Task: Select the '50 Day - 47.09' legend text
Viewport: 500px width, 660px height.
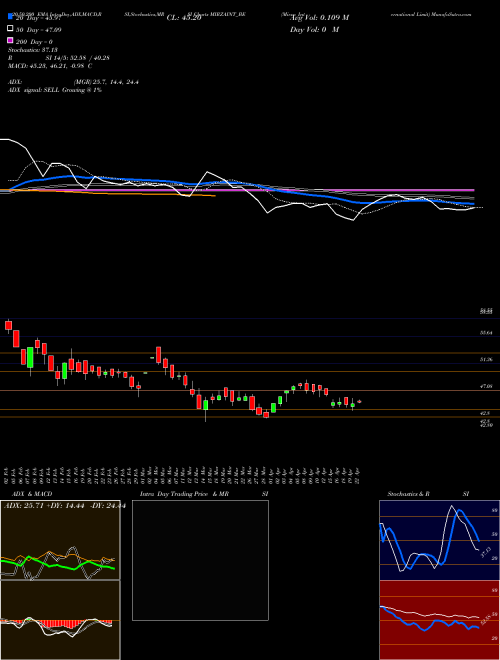Action: (x=39, y=30)
